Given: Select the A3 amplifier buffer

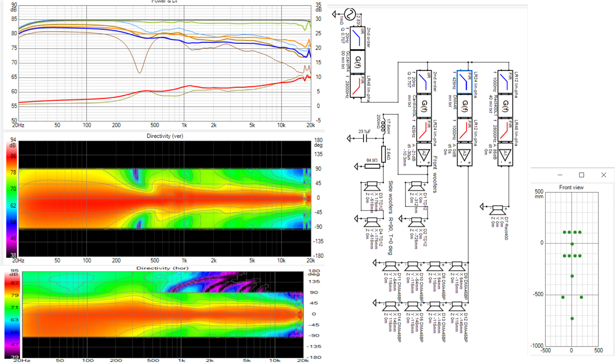Looking at the screenshot, I should tap(464, 154).
